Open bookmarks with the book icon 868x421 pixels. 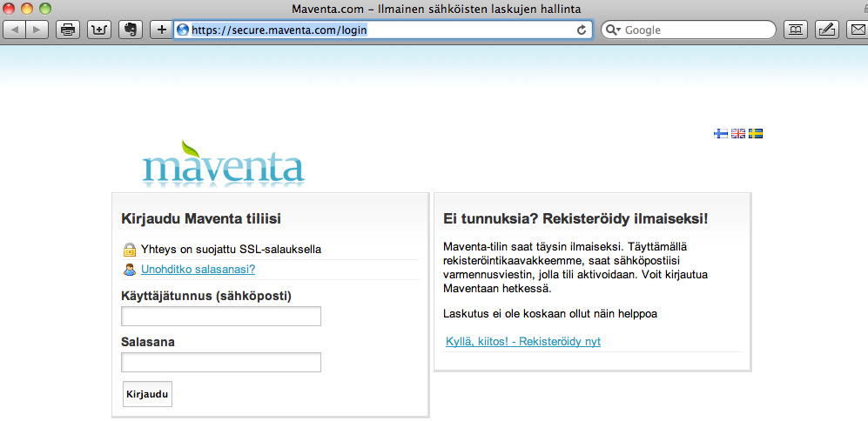pos(796,30)
